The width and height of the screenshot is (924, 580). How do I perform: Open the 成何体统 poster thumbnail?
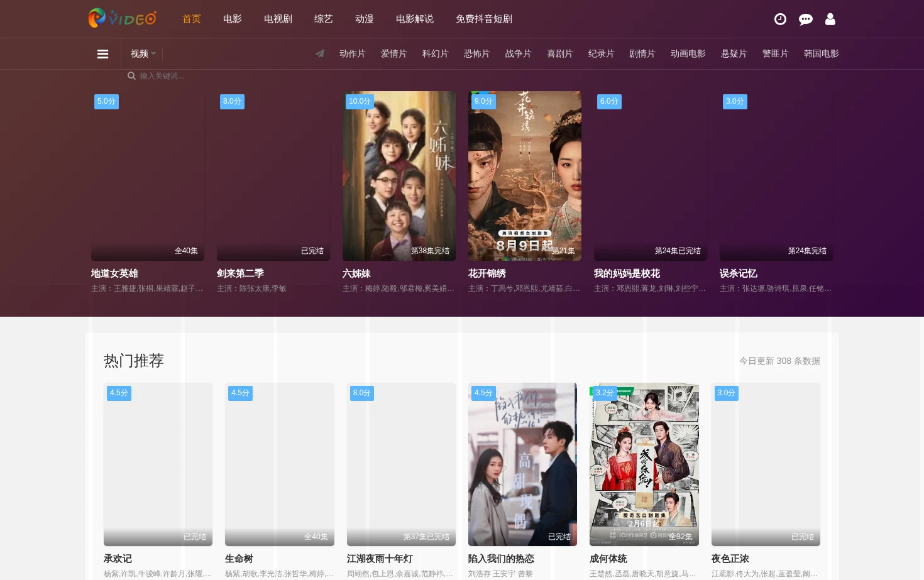[644, 464]
